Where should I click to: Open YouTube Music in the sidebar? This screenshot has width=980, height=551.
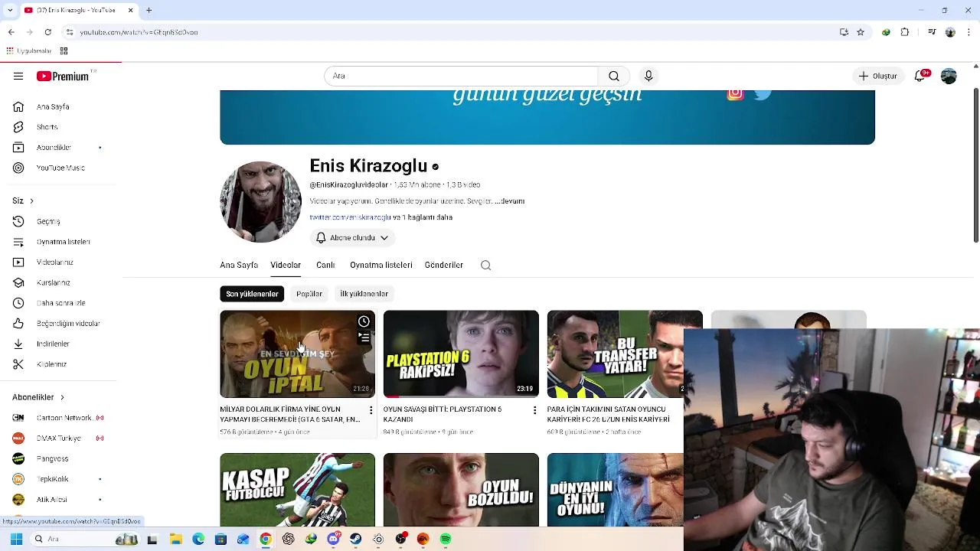click(61, 168)
